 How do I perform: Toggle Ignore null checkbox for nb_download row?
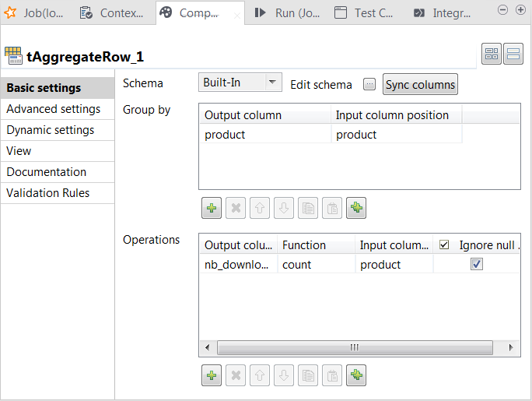pyautogui.click(x=477, y=265)
